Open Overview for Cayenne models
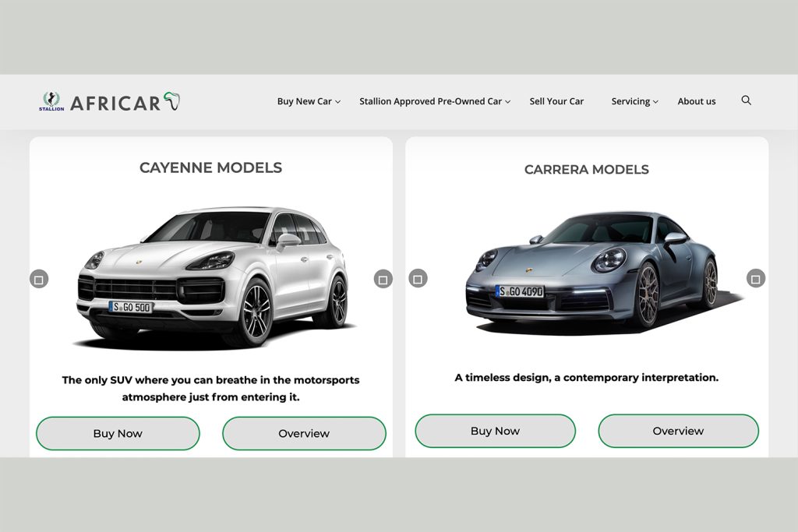Image resolution: width=798 pixels, height=532 pixels. tap(304, 434)
